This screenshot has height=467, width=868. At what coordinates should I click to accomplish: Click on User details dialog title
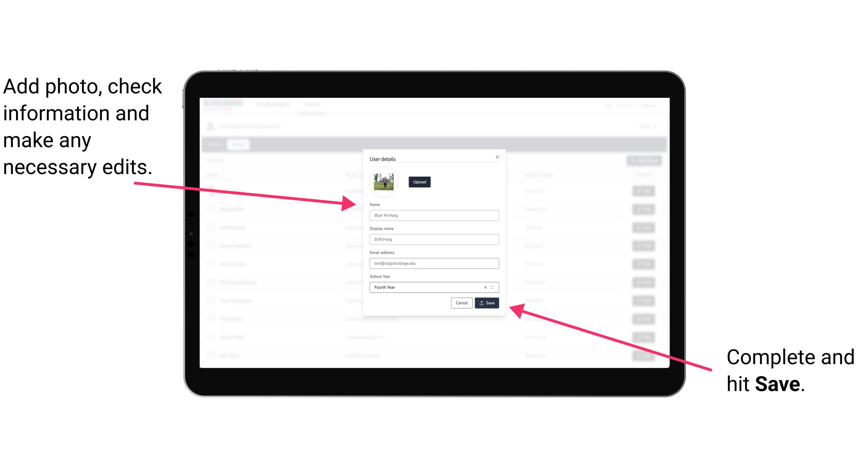[383, 158]
